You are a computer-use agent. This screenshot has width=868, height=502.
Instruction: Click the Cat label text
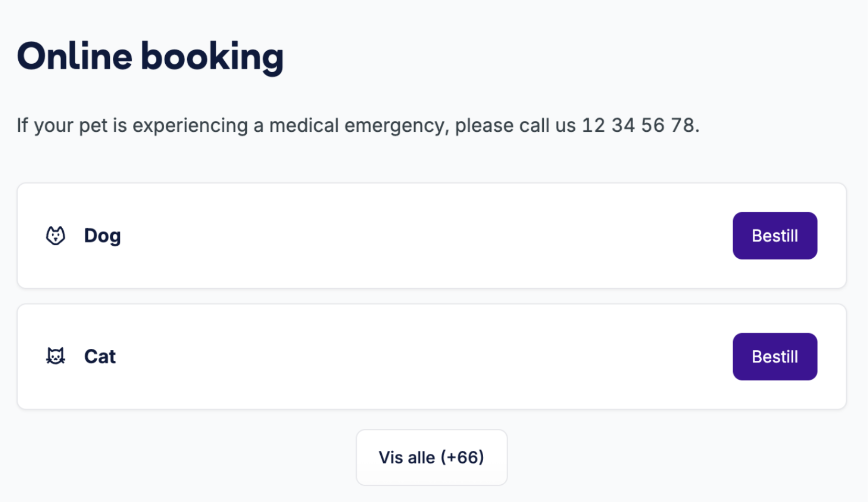click(99, 356)
